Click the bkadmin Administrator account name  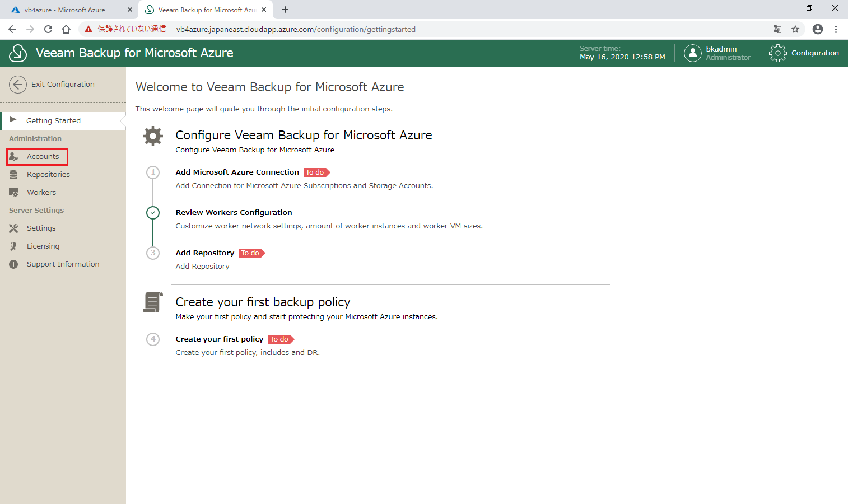pyautogui.click(x=728, y=53)
